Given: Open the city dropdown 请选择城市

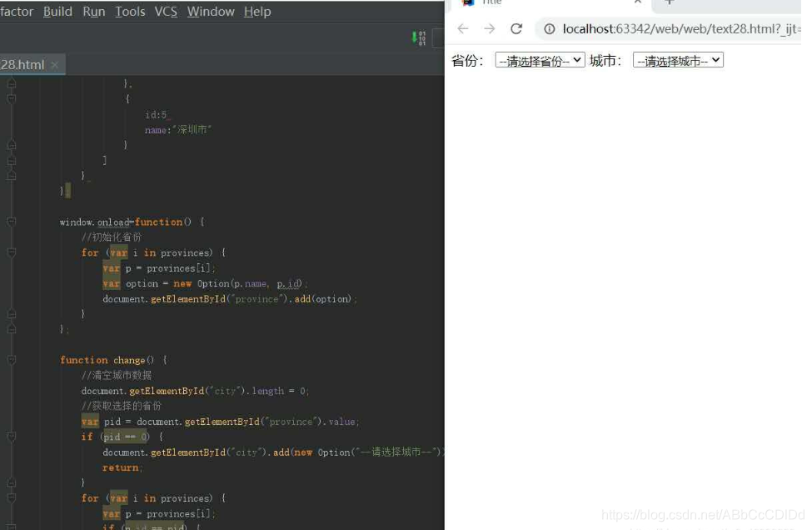Looking at the screenshot, I should 678,61.
